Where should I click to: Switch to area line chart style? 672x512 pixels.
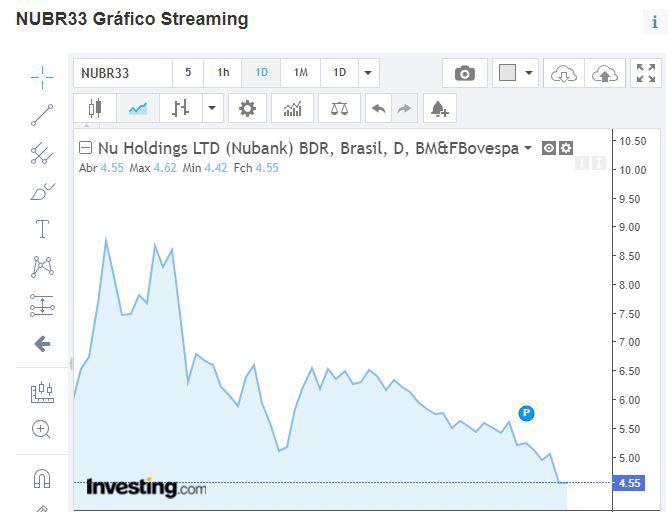(138, 108)
